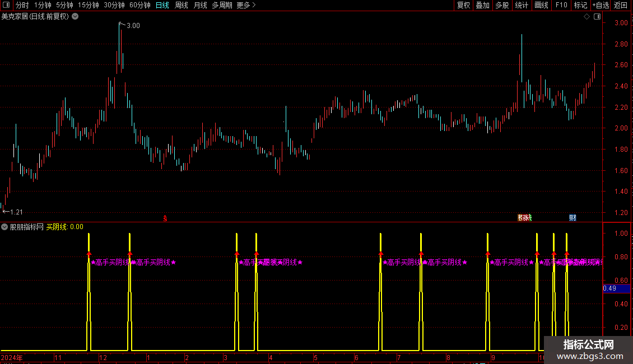This screenshot has width=633, height=364.
Task: Select the 1分钟 period
Action: (43, 5)
